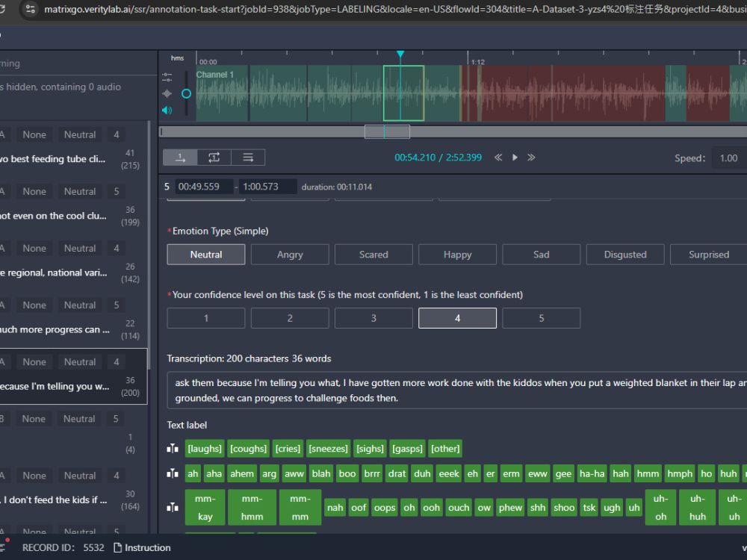Insert the [sneezes] text label
Image resolution: width=747 pixels, height=560 pixels.
pos(328,449)
